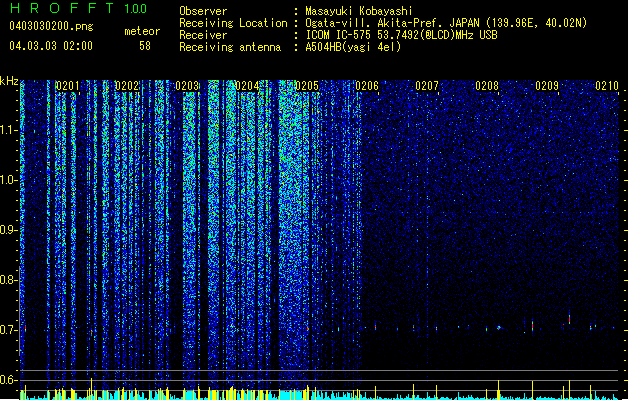
Task: Click the 0206 time marker
Action: click(367, 86)
